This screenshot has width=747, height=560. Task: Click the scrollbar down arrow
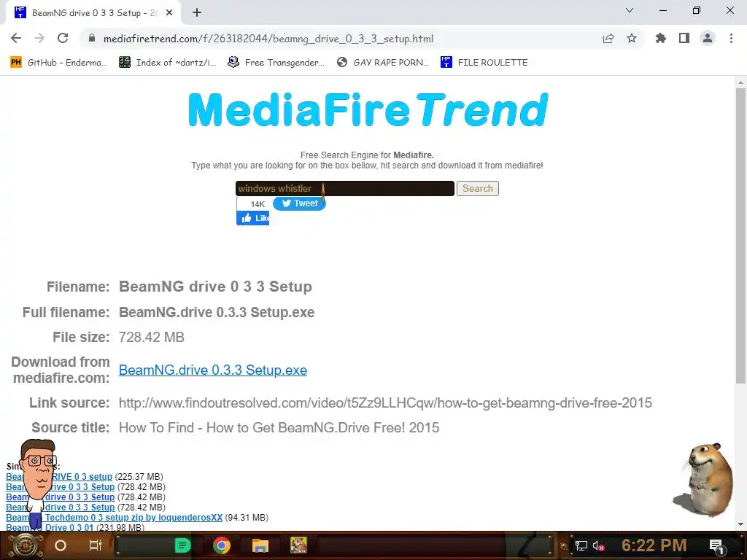[x=740, y=524]
